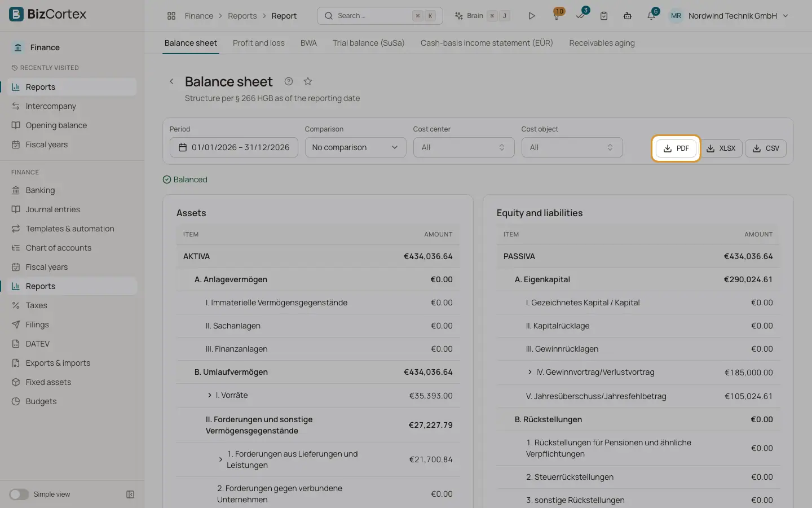Click the Finance breadcrumb link
Screen dimensions: 812x508
[199, 16]
